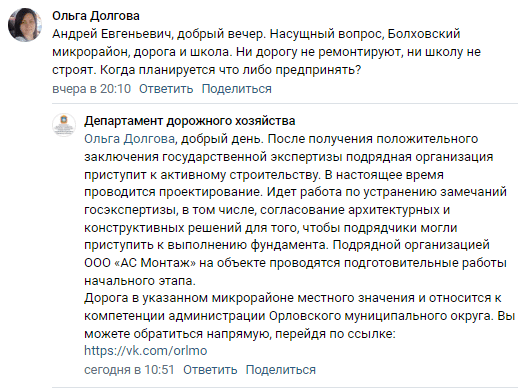Open the Ольга Долгова comment author name
Image resolution: width=532 pixels, height=391 pixels.
pyautogui.click(x=96, y=16)
